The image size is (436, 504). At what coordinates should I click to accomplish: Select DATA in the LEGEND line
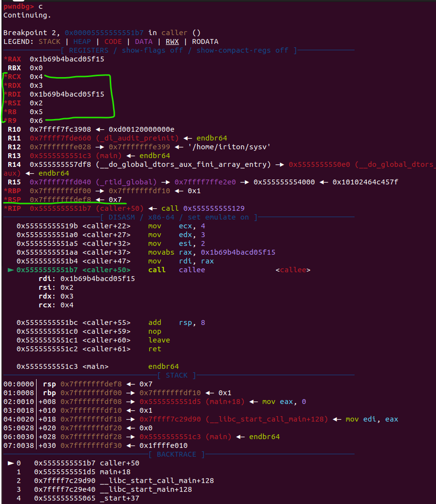[143, 41]
